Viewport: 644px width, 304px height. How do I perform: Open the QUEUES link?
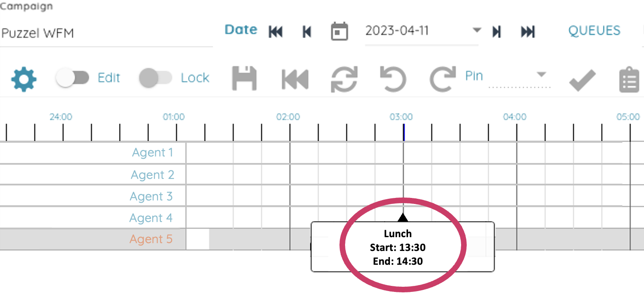pos(594,31)
